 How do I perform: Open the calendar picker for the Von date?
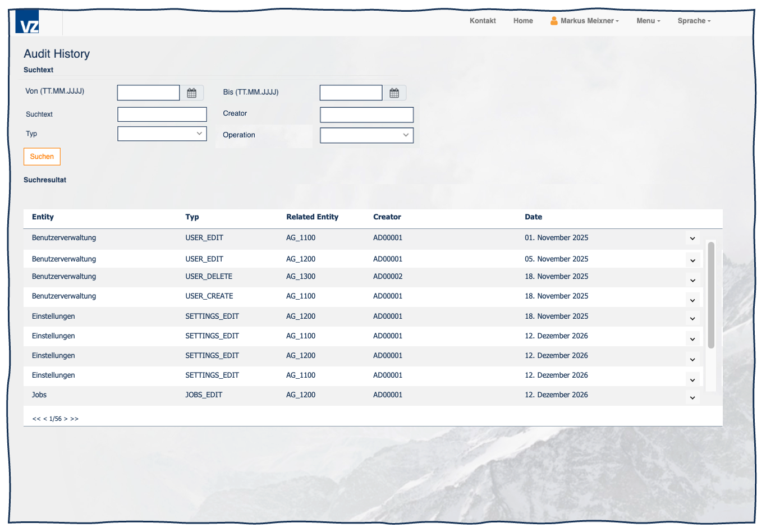pyautogui.click(x=192, y=93)
